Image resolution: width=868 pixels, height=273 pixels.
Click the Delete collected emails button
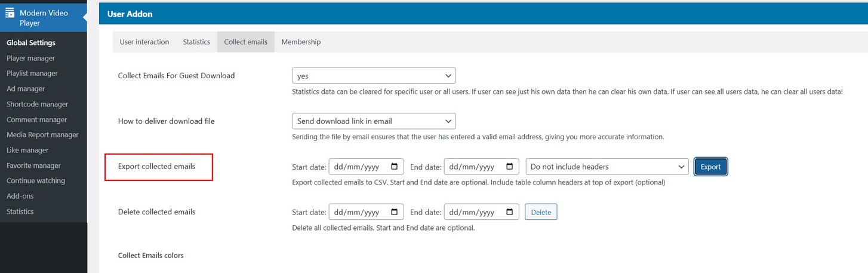coord(541,212)
